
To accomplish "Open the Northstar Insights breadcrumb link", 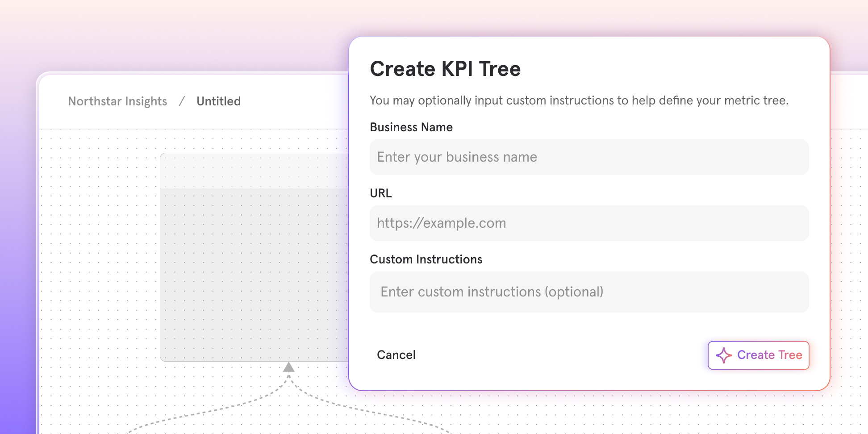I will [117, 101].
